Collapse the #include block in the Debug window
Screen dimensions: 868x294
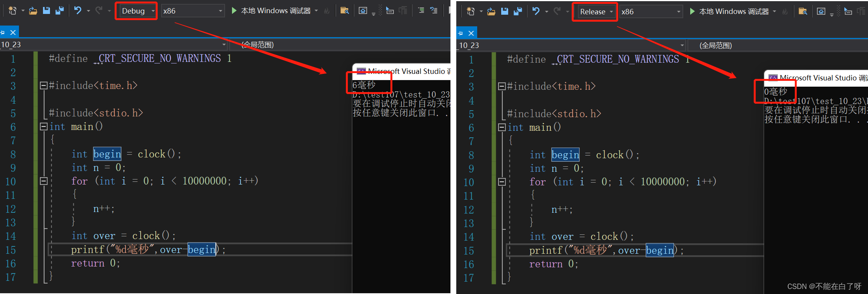44,85
